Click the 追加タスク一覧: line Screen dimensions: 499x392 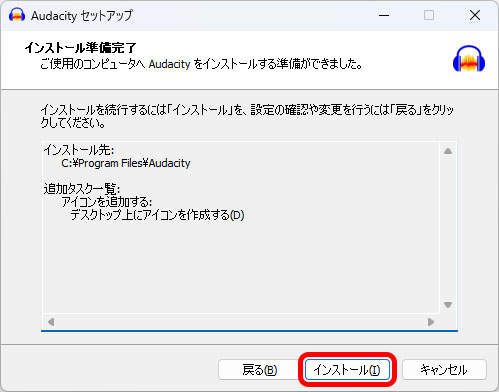click(82, 189)
